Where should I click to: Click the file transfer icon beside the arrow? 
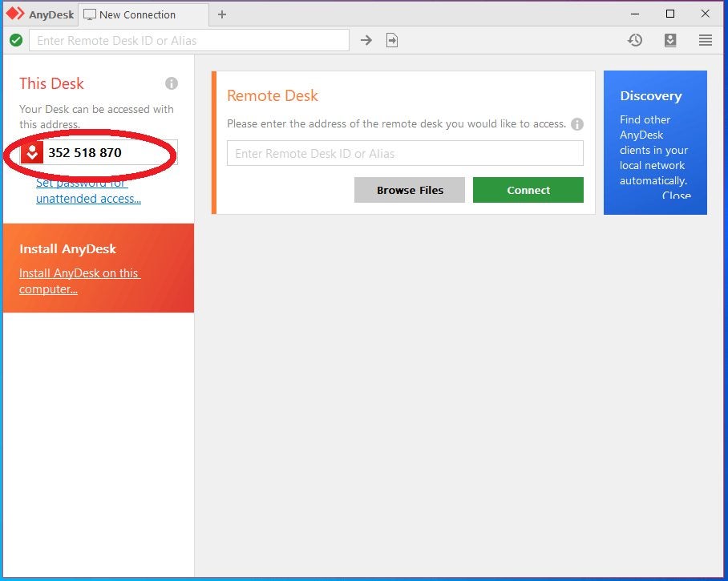[392, 40]
